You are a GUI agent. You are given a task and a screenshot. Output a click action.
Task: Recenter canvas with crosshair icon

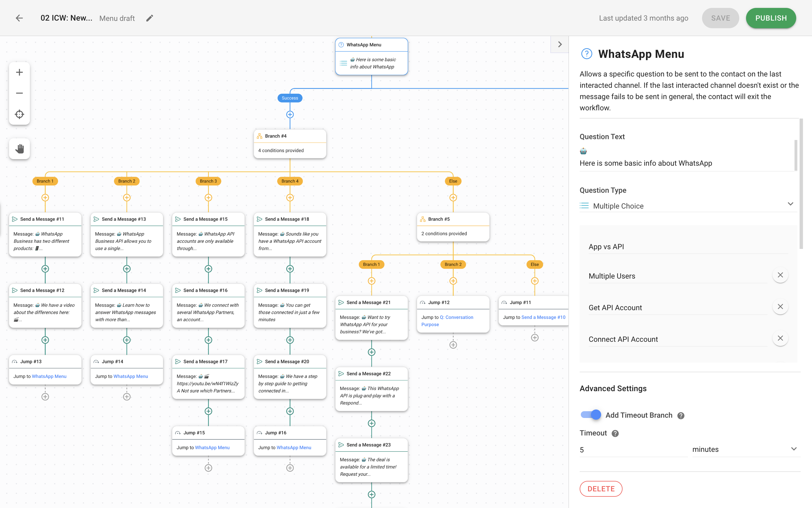point(19,114)
